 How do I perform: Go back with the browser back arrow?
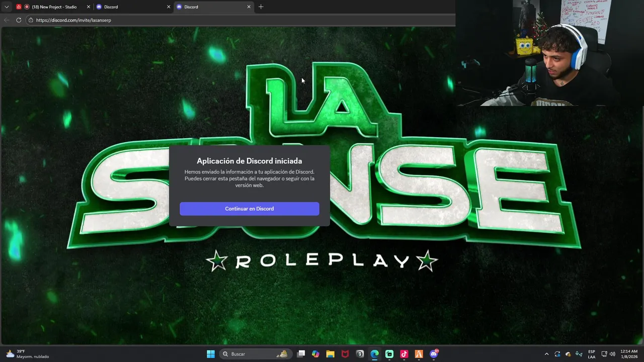pos(7,20)
